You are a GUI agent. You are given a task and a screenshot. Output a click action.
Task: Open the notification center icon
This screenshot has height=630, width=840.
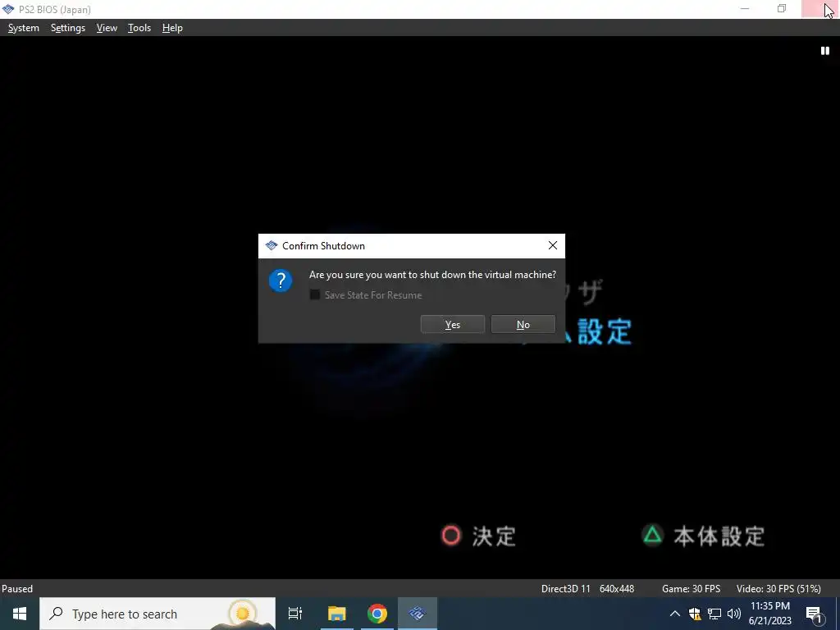point(814,614)
